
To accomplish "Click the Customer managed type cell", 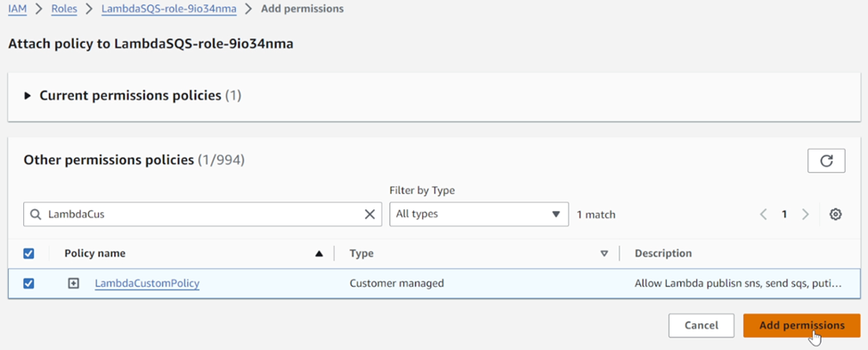I will 397,283.
